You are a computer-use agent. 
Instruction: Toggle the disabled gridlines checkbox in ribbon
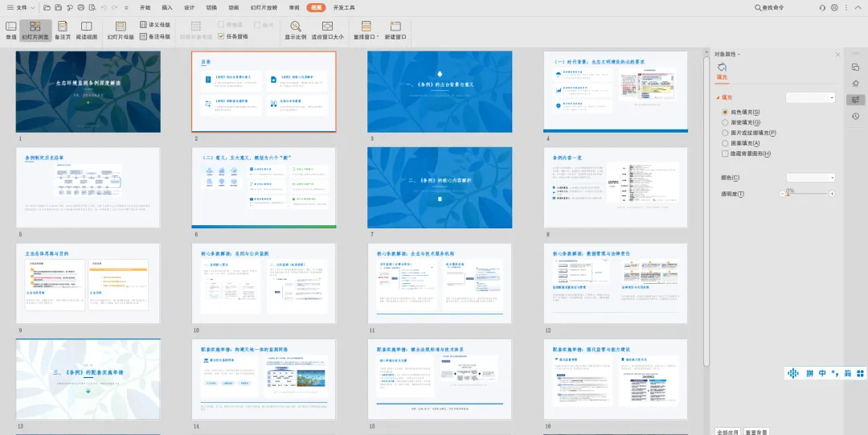pos(222,25)
